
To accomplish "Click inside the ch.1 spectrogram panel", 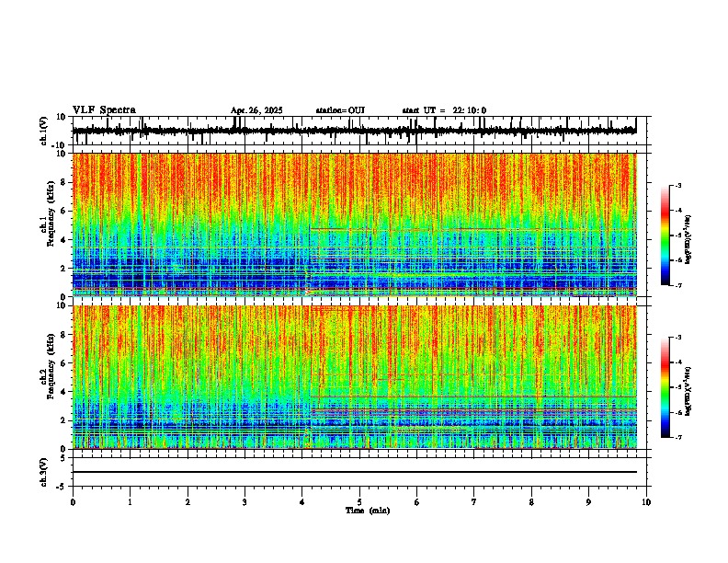I will pyautogui.click(x=354, y=224).
